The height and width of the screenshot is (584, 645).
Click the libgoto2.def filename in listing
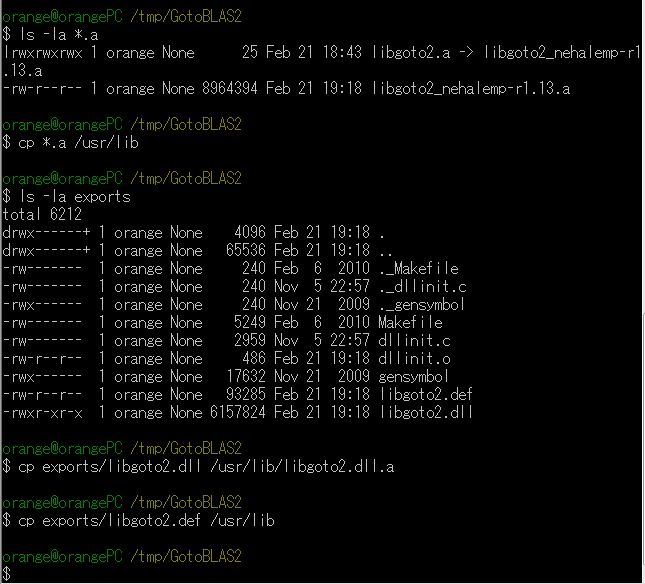click(426, 394)
